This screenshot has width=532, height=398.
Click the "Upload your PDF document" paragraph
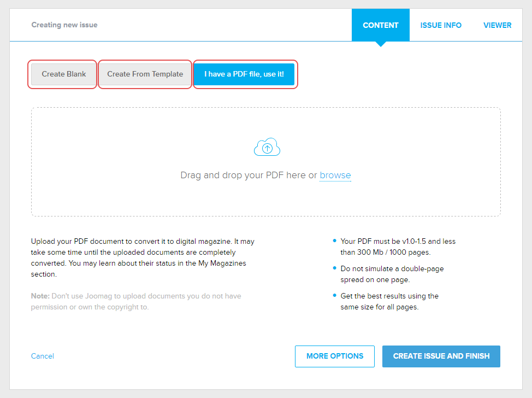click(142, 257)
